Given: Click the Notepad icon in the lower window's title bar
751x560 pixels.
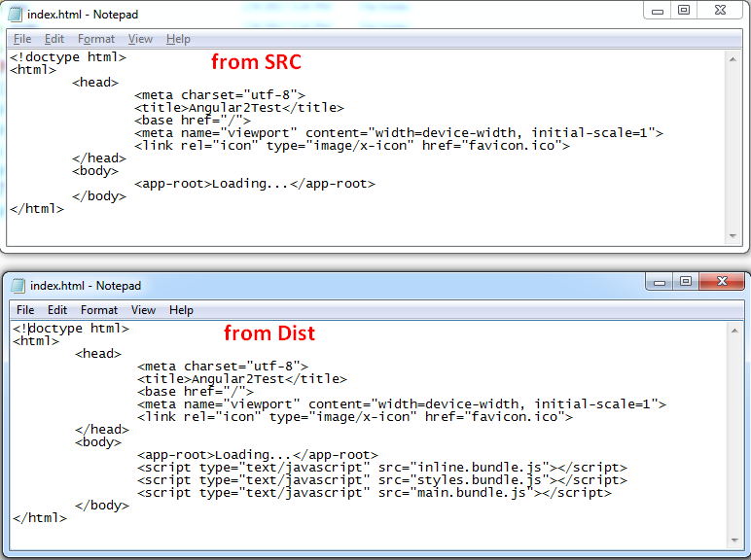Looking at the screenshot, I should coord(18,286).
